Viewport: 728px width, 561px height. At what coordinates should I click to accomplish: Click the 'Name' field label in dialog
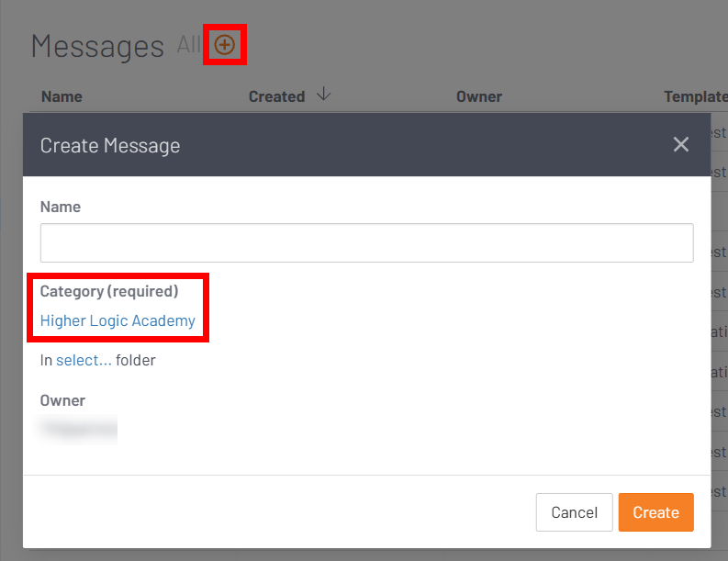[61, 207]
